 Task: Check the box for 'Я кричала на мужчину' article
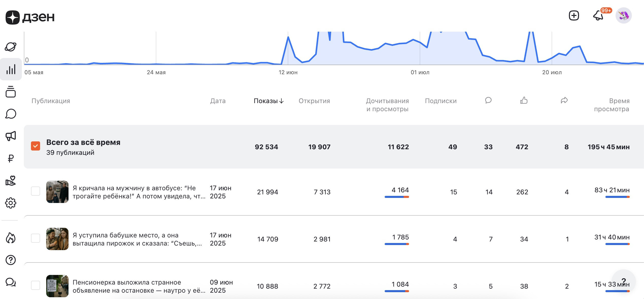pos(36,191)
